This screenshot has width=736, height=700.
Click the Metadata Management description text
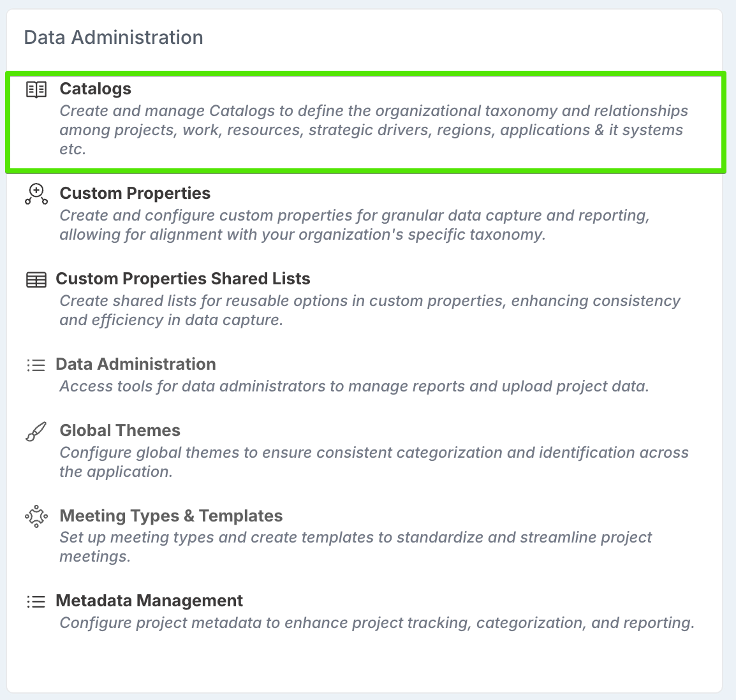376,623
